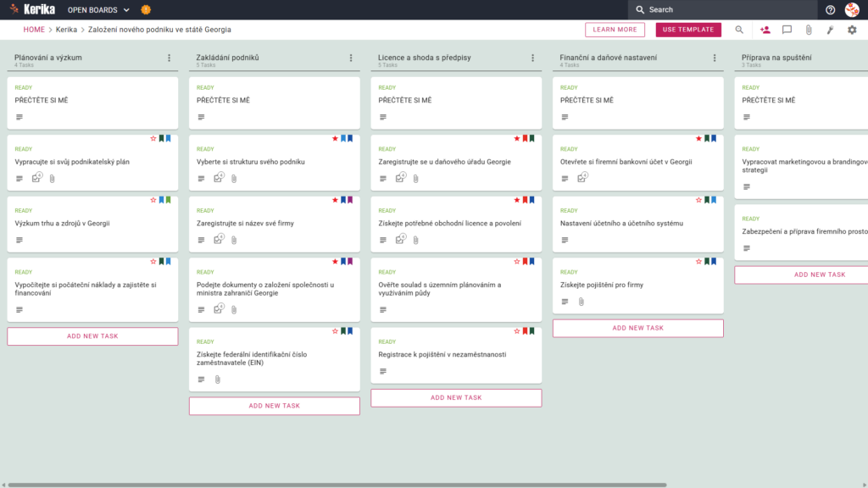
Task: Open Finanční a daňové nastavení column menu
Action: 715,58
